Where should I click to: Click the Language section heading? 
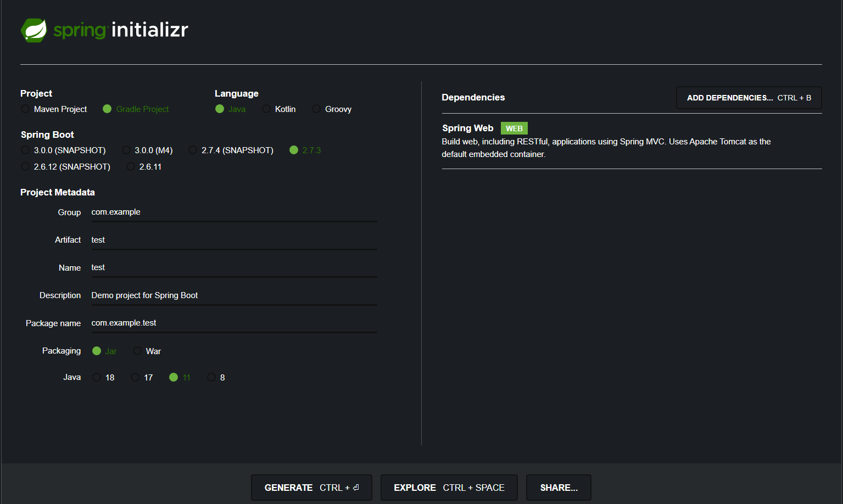point(237,93)
